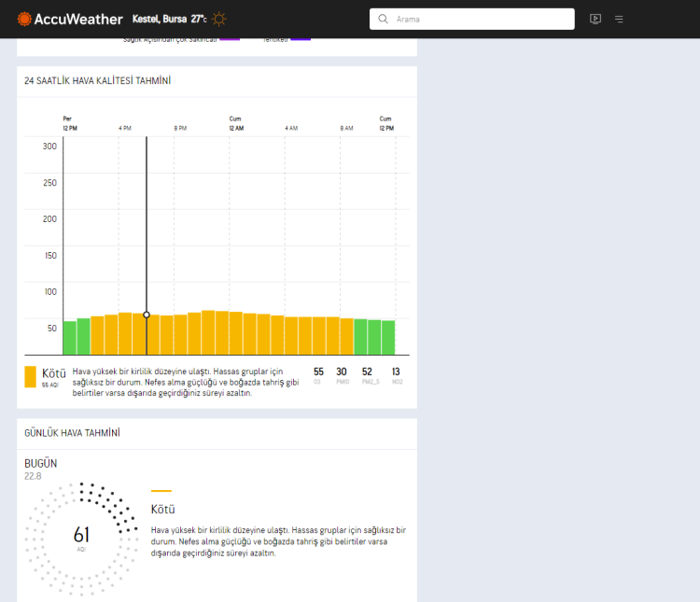700x602 pixels.
Task: Select the NO2 pollutant value 13
Action: (397, 372)
